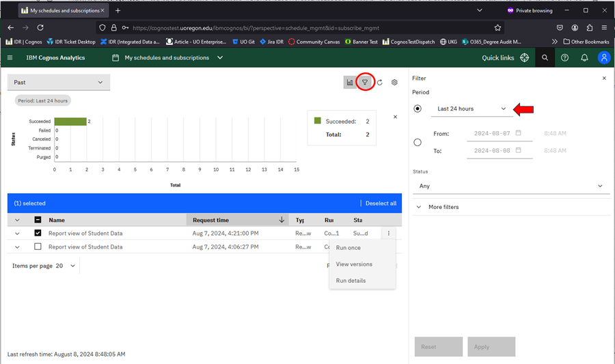Open the Other Bookmarks folder
This screenshot has height=364, width=615.
pos(586,42)
